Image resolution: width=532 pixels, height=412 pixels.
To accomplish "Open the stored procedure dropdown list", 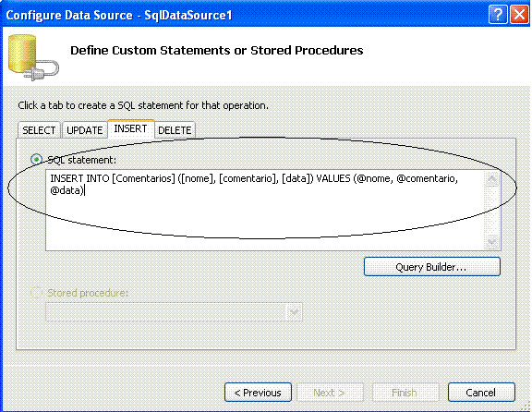I will 294,311.
